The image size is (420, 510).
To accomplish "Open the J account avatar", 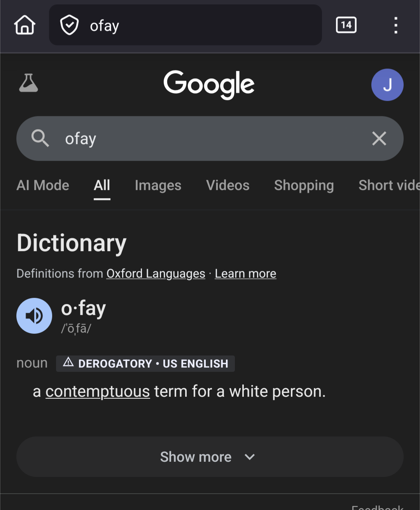I will (x=387, y=85).
